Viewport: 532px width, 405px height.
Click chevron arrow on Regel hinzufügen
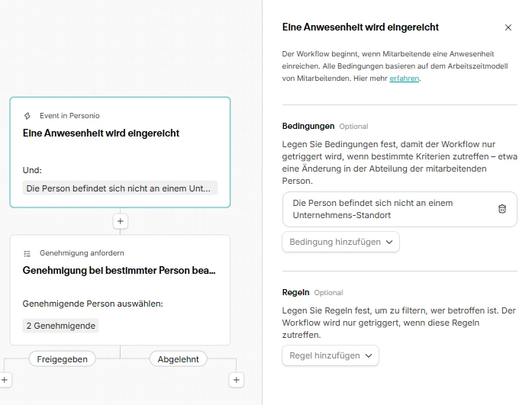[x=369, y=355]
